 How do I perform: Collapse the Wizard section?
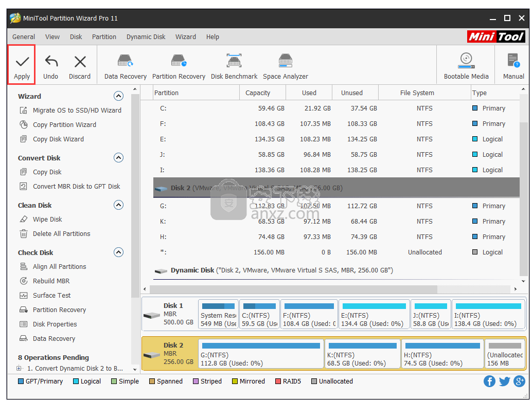click(118, 96)
